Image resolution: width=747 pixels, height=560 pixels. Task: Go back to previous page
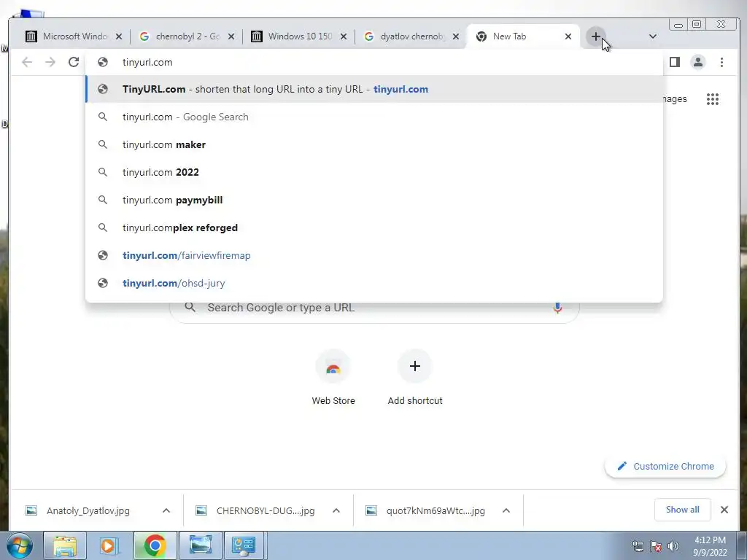coord(27,62)
